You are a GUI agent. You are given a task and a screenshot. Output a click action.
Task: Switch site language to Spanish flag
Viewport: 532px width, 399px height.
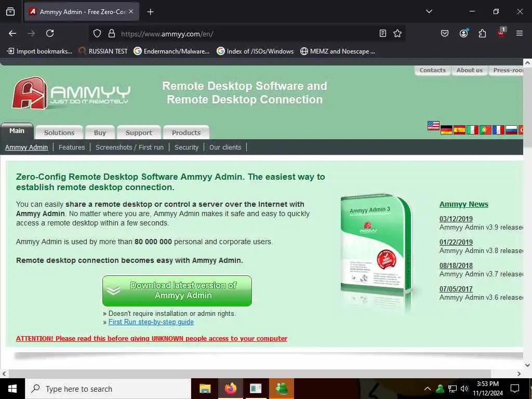click(459, 130)
